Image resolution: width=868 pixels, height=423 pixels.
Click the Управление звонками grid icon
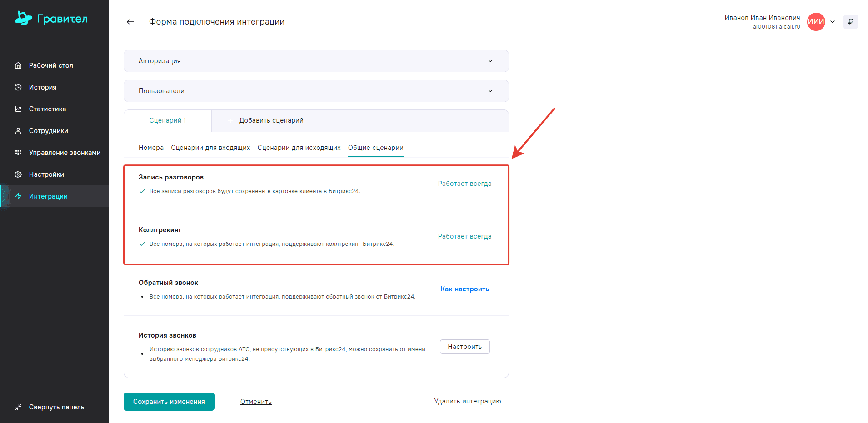click(18, 153)
